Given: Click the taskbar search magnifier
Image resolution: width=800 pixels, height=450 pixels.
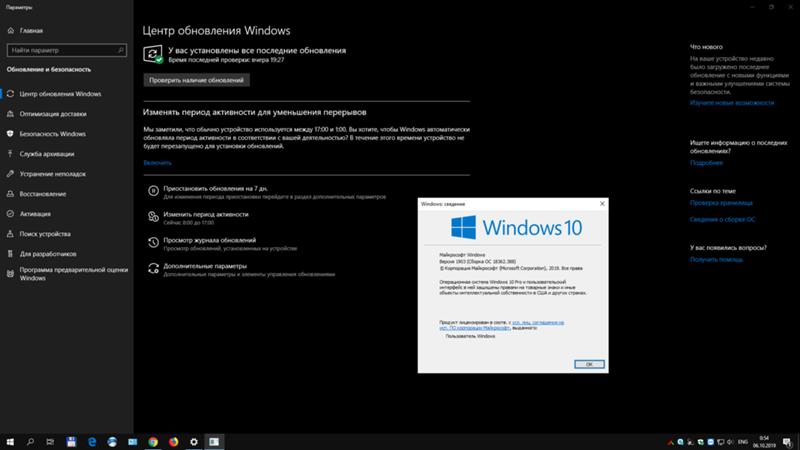Looking at the screenshot, I should tap(30, 442).
